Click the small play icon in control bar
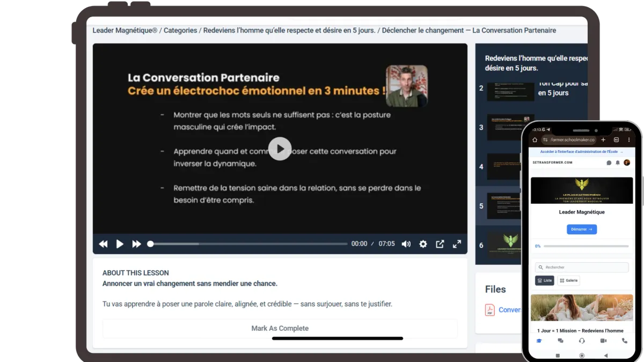This screenshot has height=362, width=644. [120, 244]
